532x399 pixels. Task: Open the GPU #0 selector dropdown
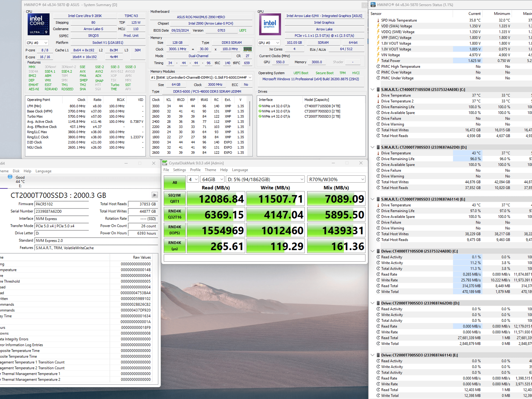click(269, 43)
